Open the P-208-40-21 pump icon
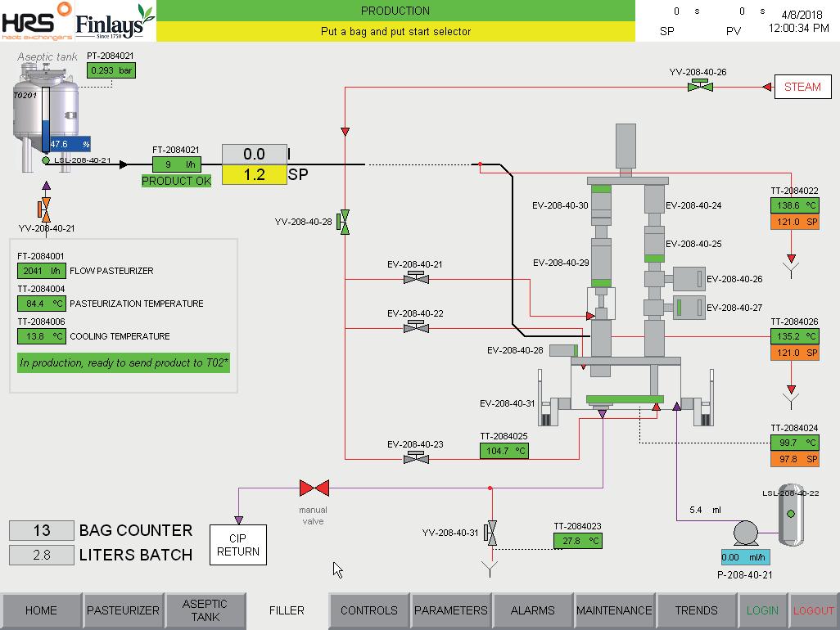Viewport: 840px width, 630px height. point(745,533)
